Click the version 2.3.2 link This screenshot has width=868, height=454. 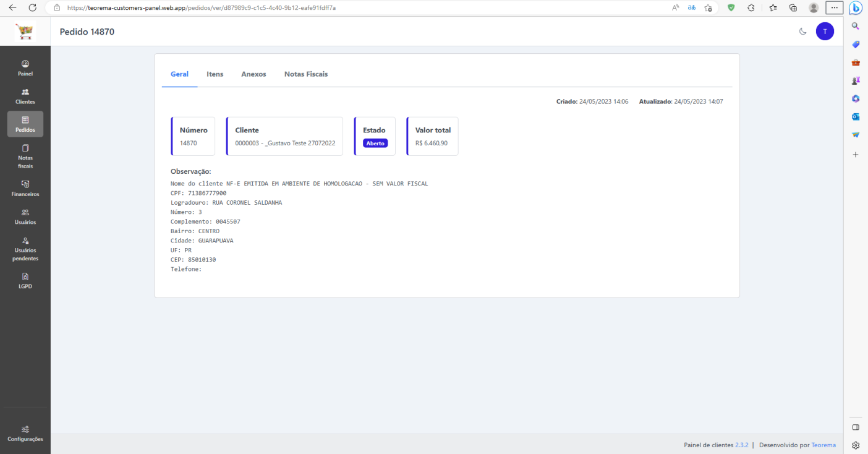point(742,445)
